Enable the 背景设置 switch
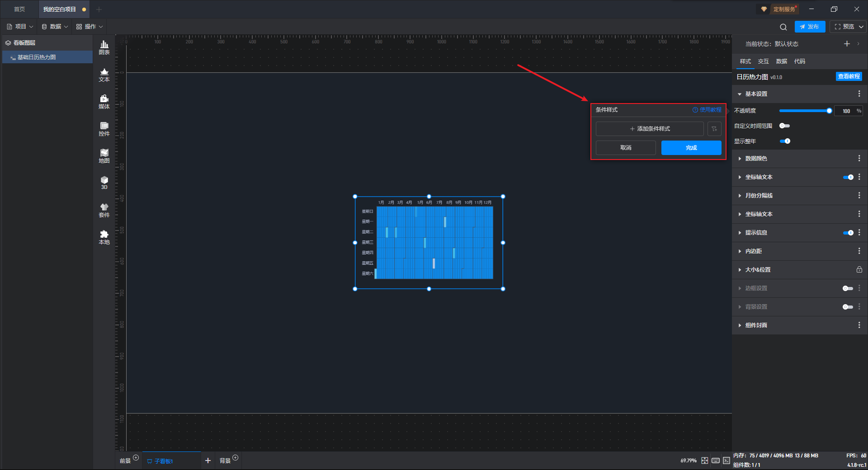Image resolution: width=868 pixels, height=470 pixels. tap(848, 307)
